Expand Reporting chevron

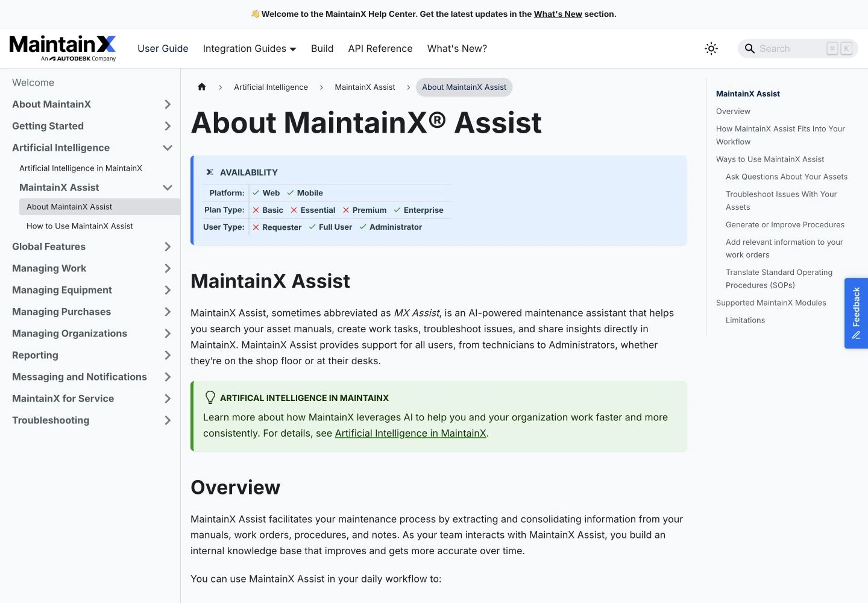click(x=168, y=355)
